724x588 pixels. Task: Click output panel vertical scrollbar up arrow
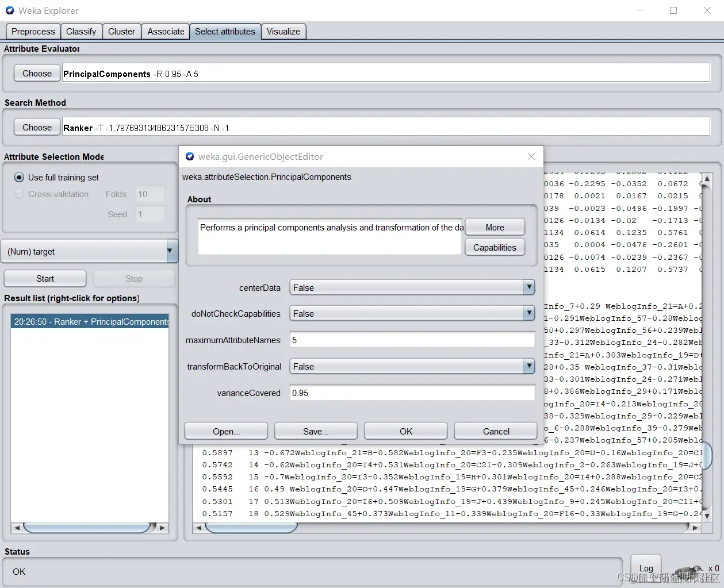pyautogui.click(x=707, y=178)
